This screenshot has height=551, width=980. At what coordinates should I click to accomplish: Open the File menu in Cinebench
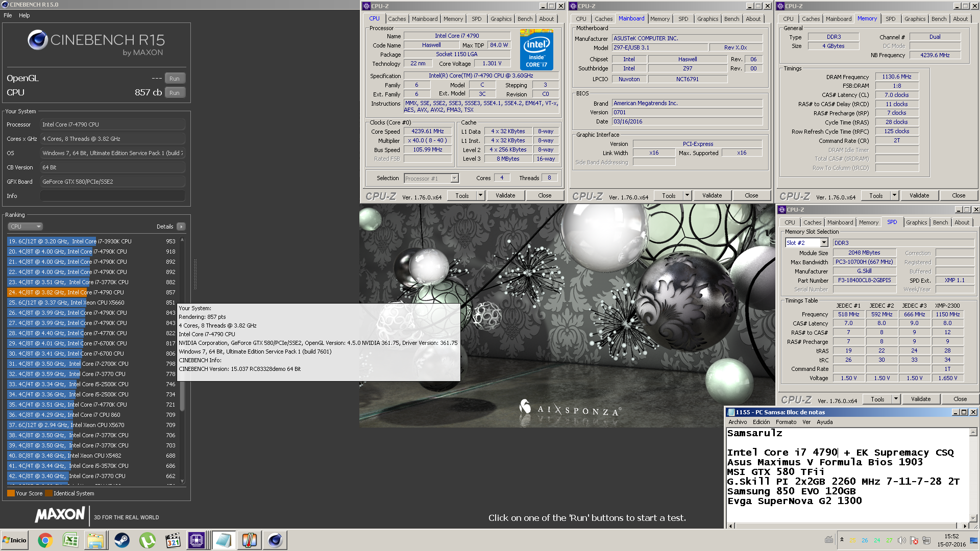pyautogui.click(x=8, y=15)
